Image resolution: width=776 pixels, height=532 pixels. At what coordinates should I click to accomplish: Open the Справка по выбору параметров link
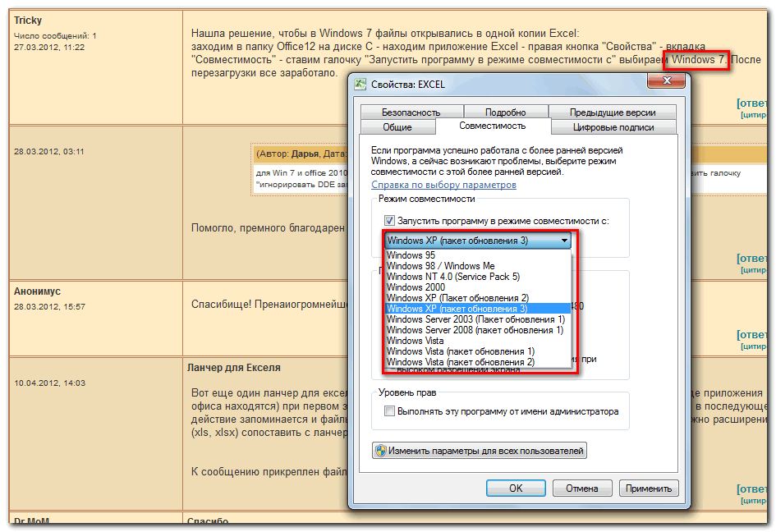coord(443,185)
